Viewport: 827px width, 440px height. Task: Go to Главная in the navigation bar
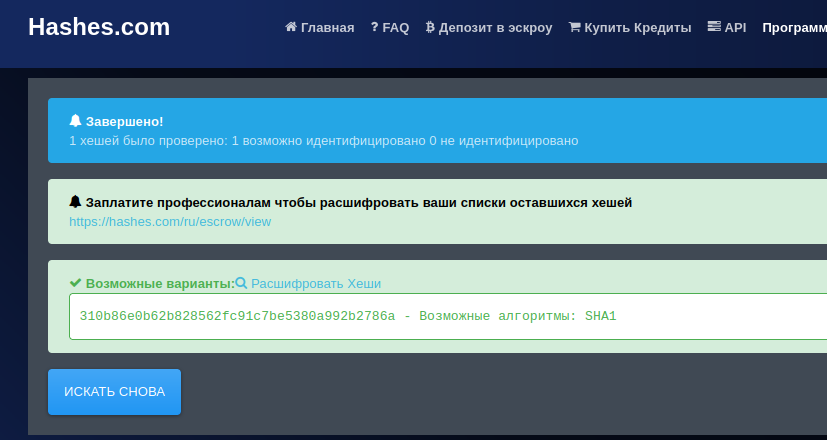pos(320,27)
